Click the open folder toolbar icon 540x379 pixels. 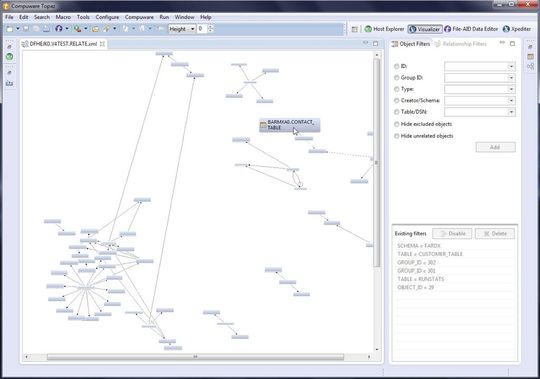click(95, 29)
